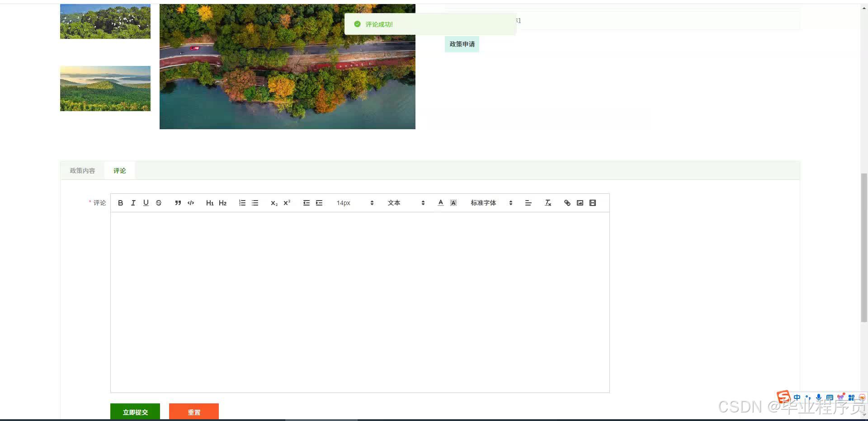Screen dimensions: 868x421
Task: Decrease indent using the outdent icon
Action: click(x=307, y=203)
